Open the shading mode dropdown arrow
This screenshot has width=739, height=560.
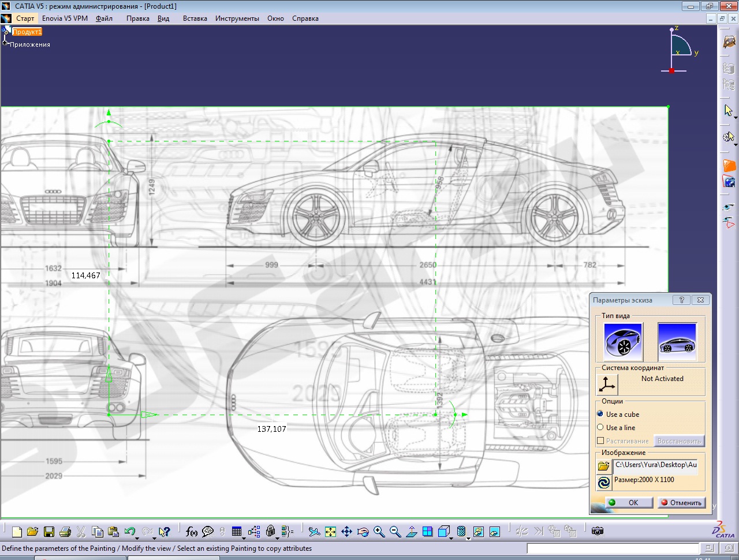468,538
